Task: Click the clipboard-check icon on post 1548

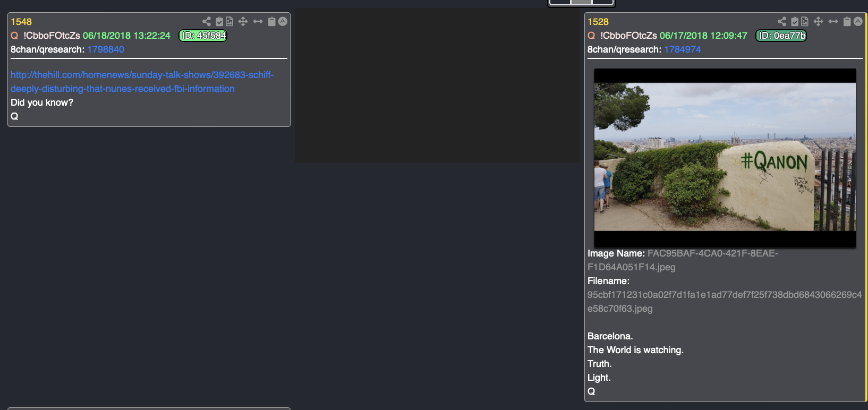Action: [219, 21]
